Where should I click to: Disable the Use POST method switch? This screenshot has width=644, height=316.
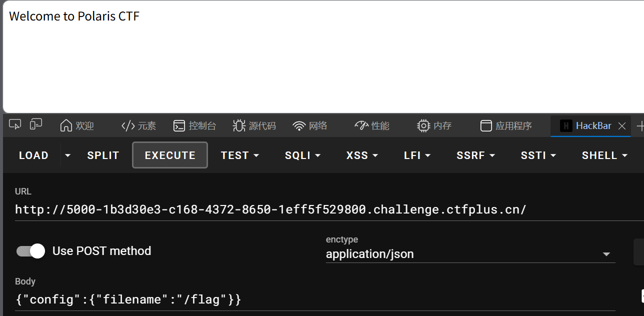tap(31, 251)
